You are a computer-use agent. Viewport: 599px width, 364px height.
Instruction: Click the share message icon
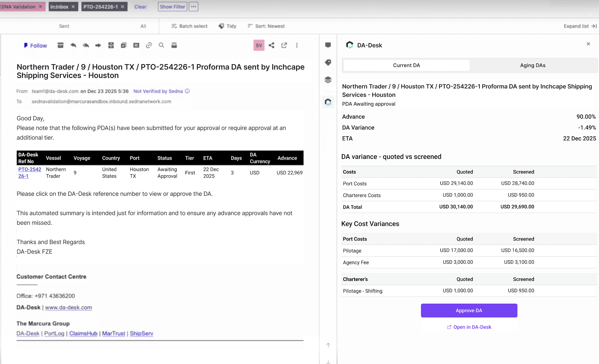(x=272, y=45)
